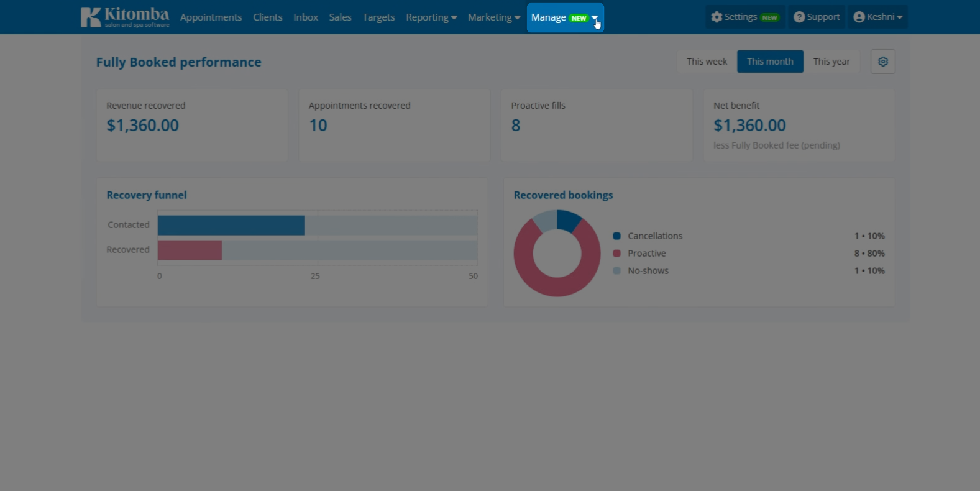This screenshot has height=491, width=980.
Task: Select the This month period
Action: 770,62
